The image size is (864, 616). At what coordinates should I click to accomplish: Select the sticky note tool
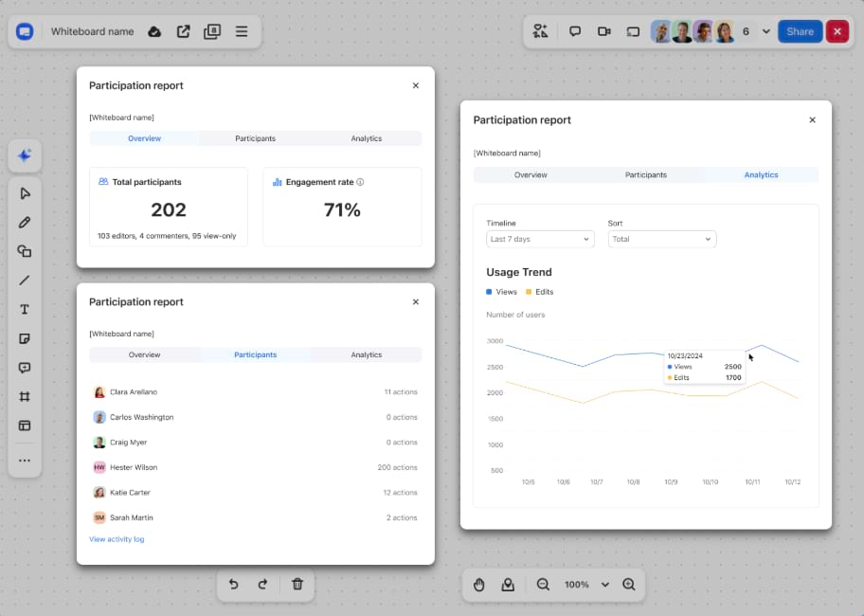25,338
